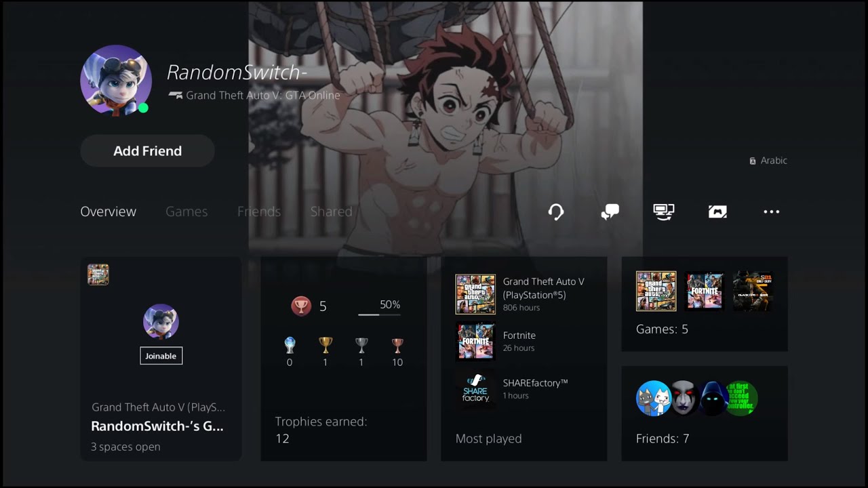Click green text friend avatar
Image resolution: width=868 pixels, height=488 pixels.
(742, 398)
